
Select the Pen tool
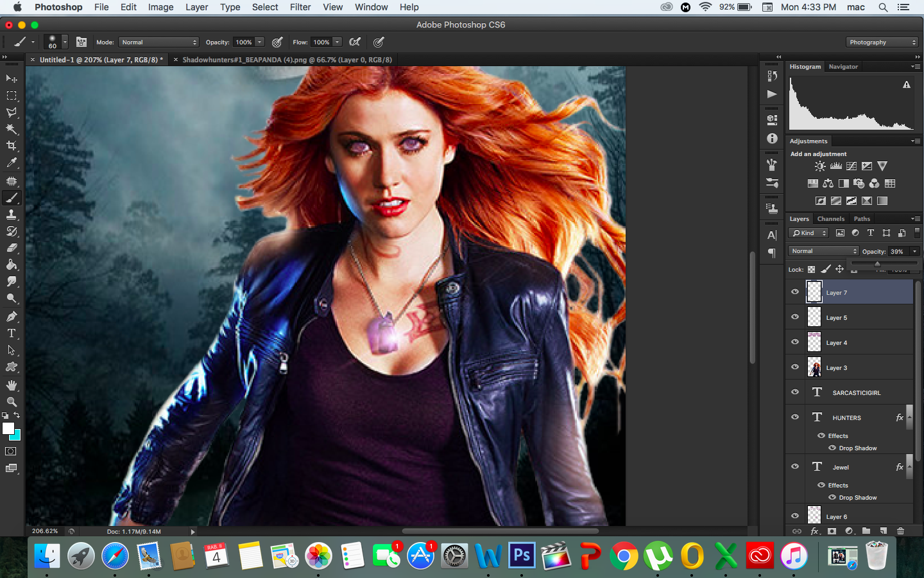(12, 317)
